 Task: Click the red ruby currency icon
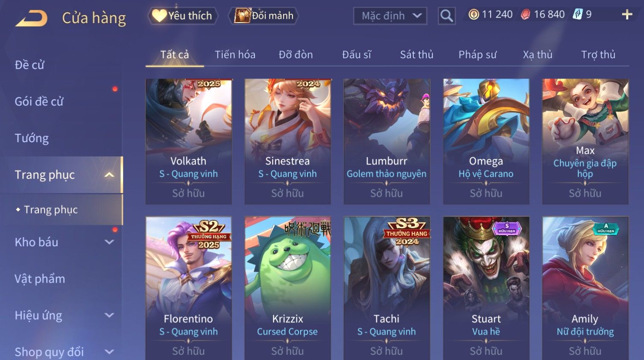525,15
